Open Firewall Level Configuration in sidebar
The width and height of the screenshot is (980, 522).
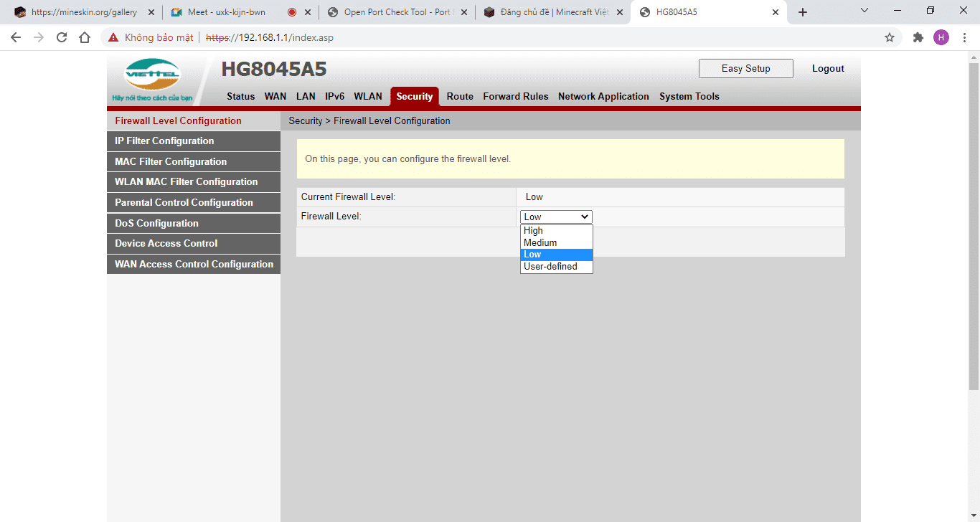(194, 120)
